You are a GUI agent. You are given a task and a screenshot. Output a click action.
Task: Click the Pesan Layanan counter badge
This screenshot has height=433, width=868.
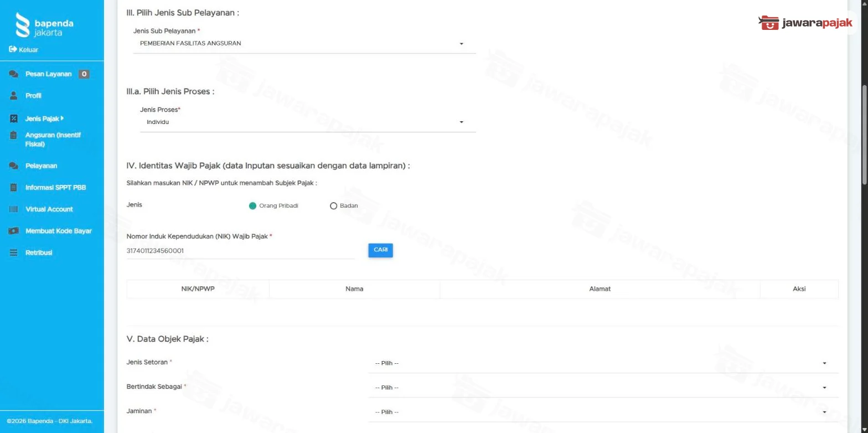pos(84,74)
